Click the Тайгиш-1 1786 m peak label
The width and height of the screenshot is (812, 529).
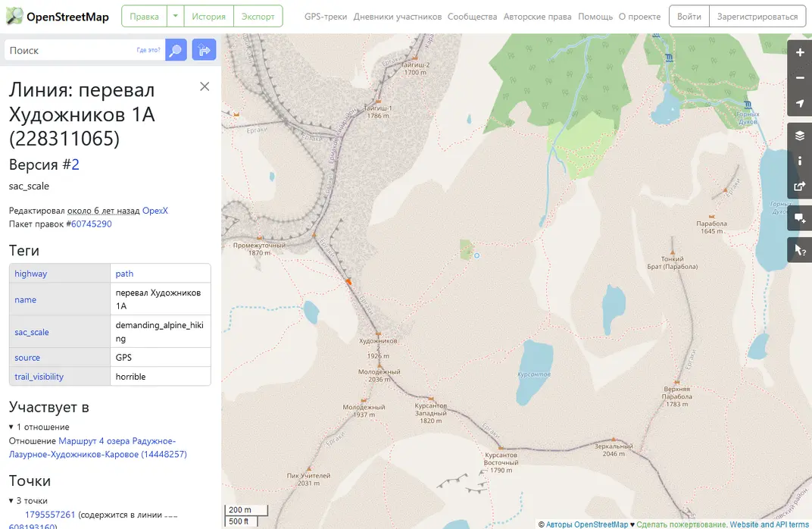(378, 112)
